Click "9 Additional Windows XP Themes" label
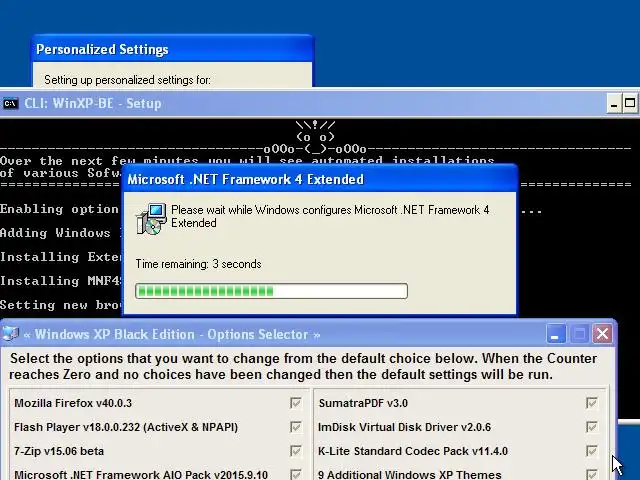Image resolution: width=640 pixels, height=480 pixels. pyautogui.click(x=410, y=475)
